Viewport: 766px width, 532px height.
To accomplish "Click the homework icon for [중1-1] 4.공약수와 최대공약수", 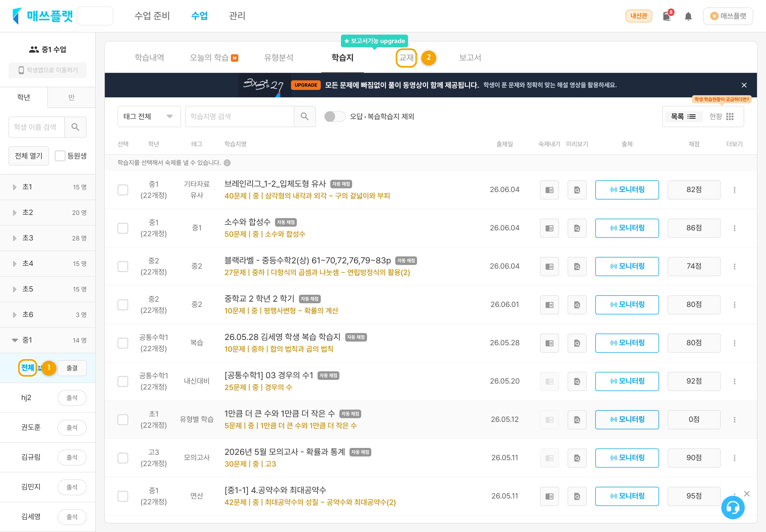I will pos(549,496).
